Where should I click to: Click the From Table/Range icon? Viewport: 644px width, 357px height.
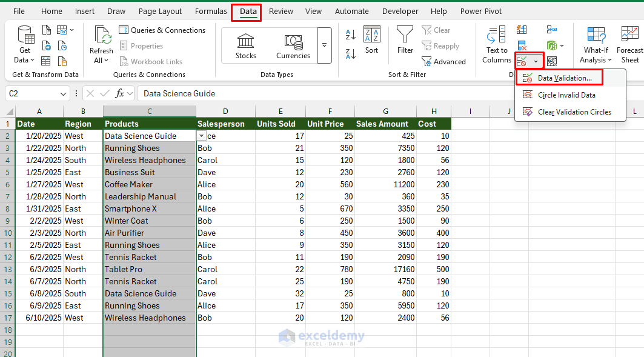[47, 61]
